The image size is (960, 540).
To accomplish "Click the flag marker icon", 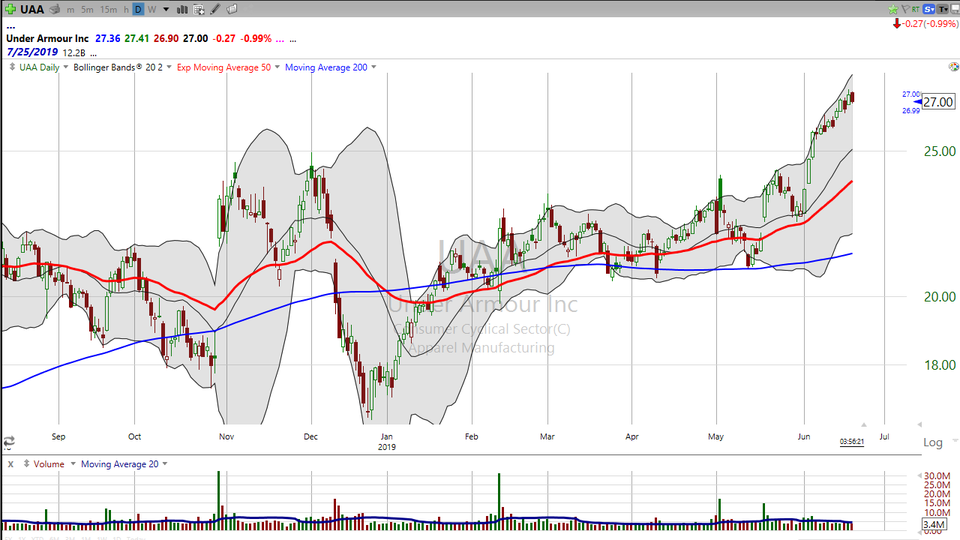I will click(x=905, y=9).
